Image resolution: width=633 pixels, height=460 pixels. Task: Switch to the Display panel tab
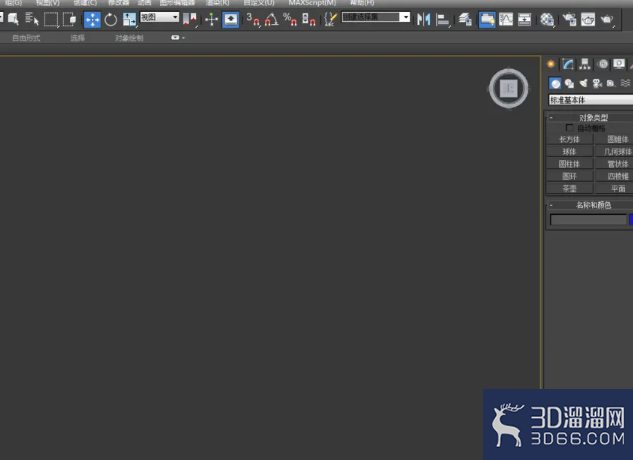click(619, 64)
